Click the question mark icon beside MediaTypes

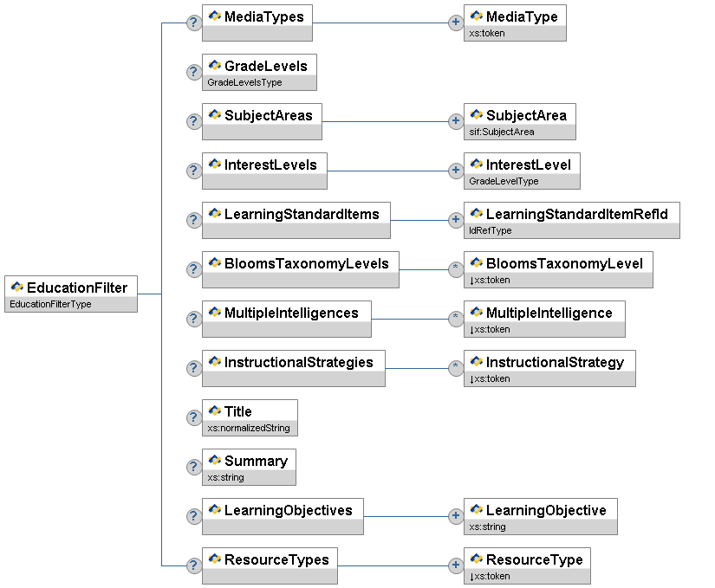(x=194, y=23)
